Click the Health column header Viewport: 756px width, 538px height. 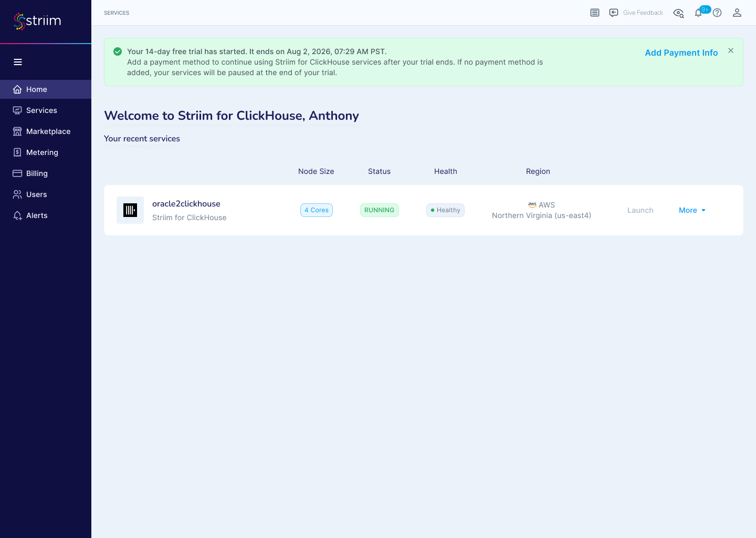click(446, 171)
